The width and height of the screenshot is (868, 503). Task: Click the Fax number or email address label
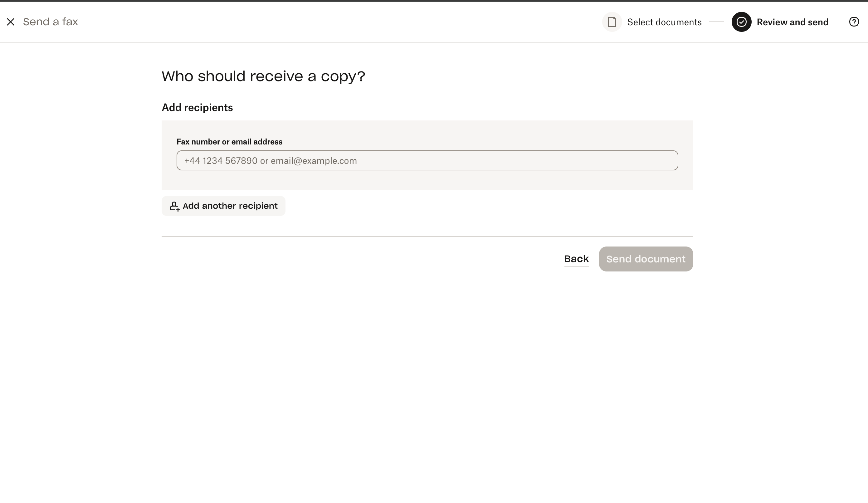click(229, 141)
